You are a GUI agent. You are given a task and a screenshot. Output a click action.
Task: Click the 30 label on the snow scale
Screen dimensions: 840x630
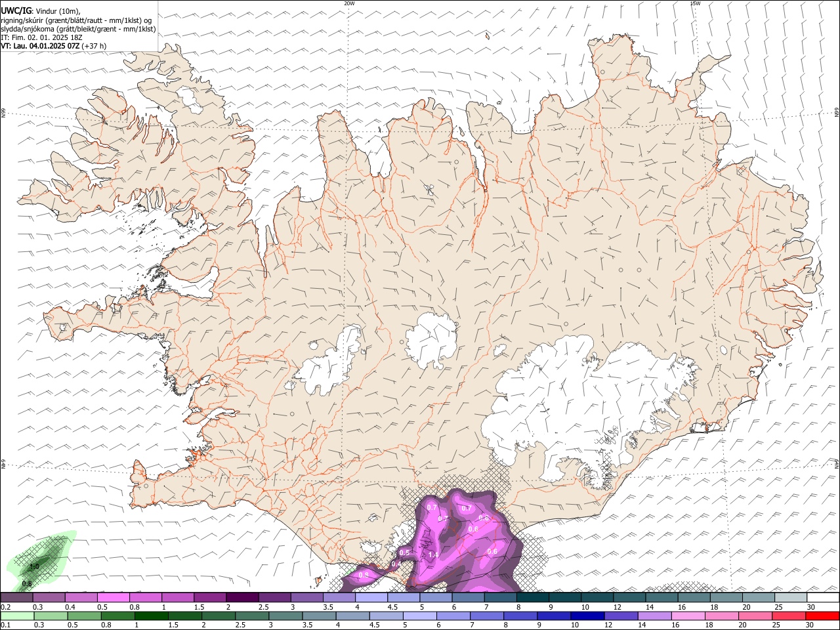click(811, 607)
